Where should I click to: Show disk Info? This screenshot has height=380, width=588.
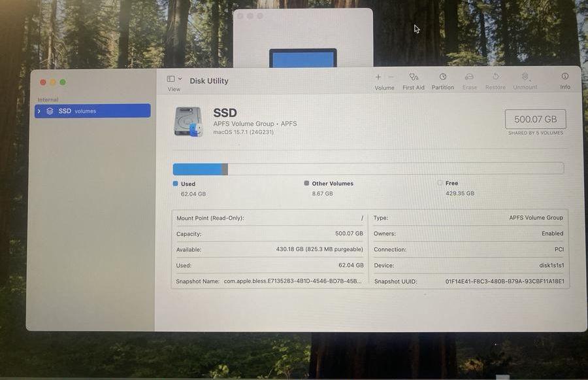pos(564,77)
